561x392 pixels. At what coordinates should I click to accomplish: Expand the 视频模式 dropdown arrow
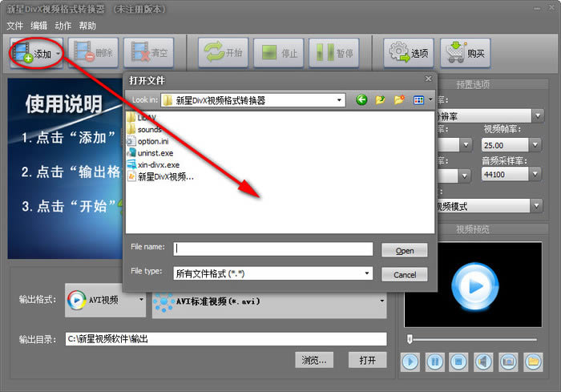[x=536, y=206]
